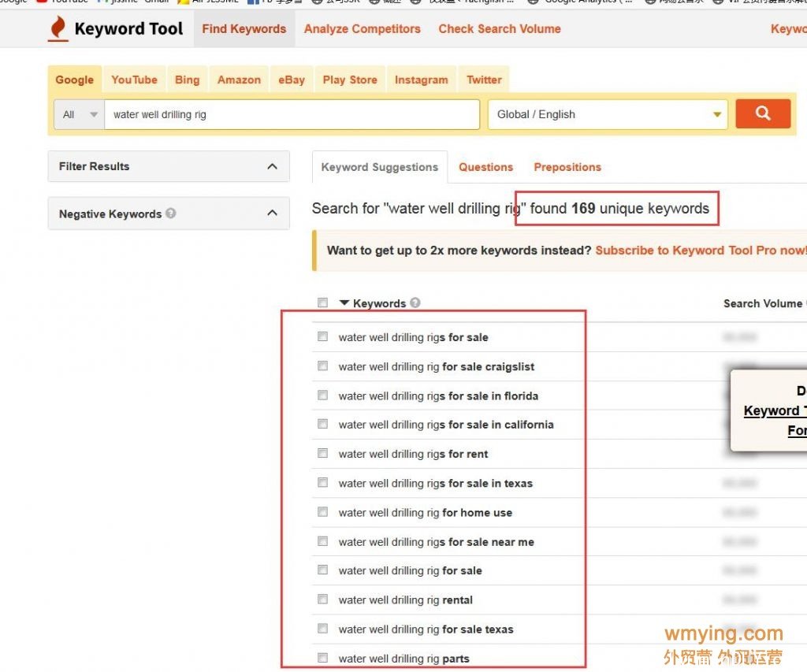Click keyword text 'water well drilling rig parts'

(403, 659)
